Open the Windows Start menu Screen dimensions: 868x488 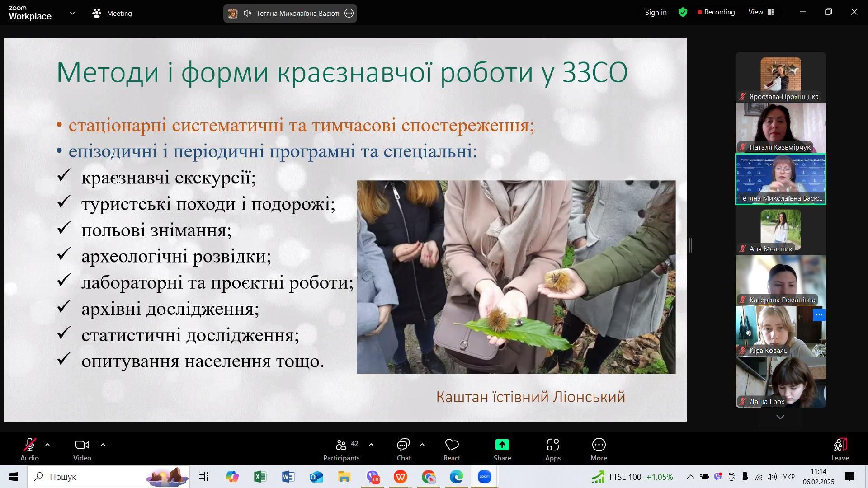click(13, 477)
